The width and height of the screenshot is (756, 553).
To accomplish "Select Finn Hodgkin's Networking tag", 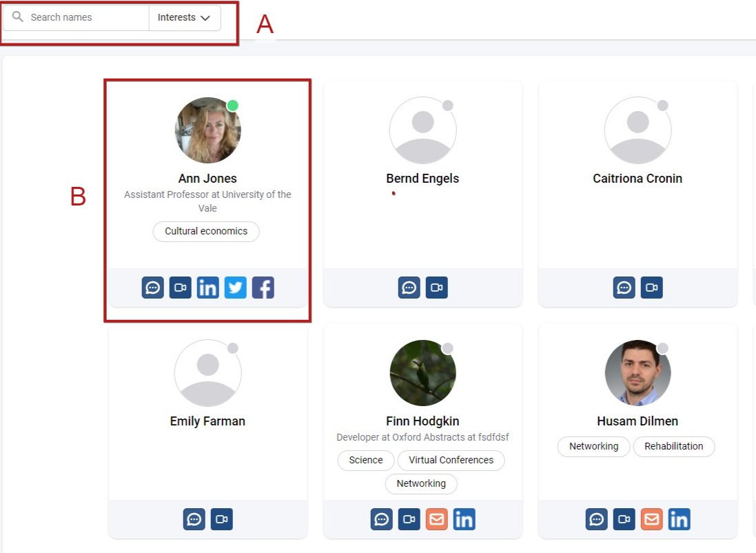I will (x=421, y=483).
